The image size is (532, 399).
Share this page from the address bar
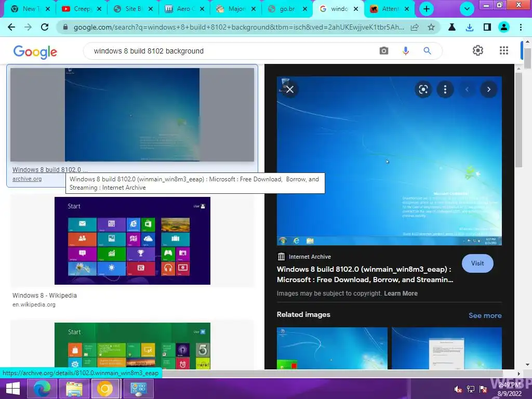tap(415, 27)
